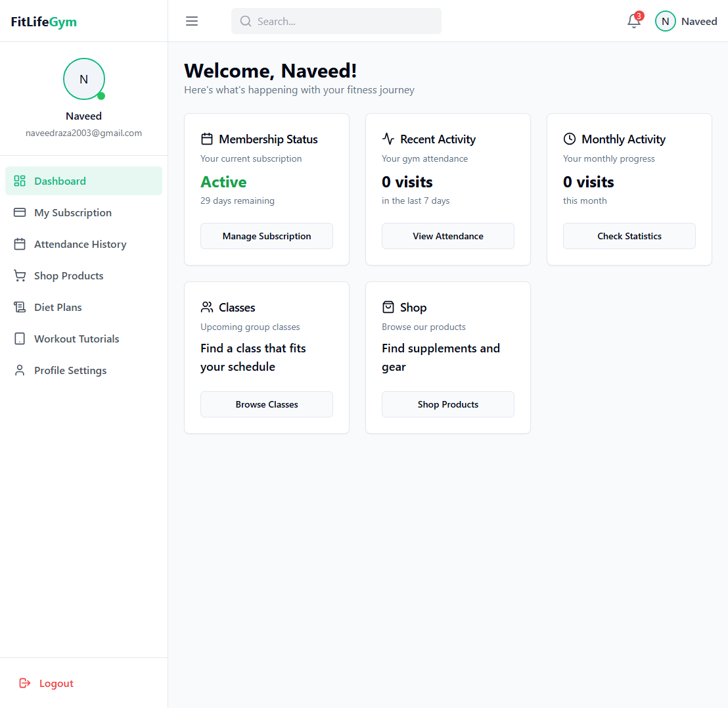Click the shopping cart icon in sidebar
This screenshot has height=708, width=728.
coord(20,275)
